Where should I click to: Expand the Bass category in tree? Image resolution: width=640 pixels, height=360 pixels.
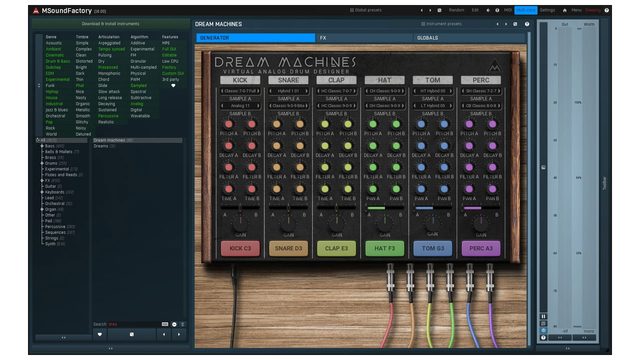[42, 146]
